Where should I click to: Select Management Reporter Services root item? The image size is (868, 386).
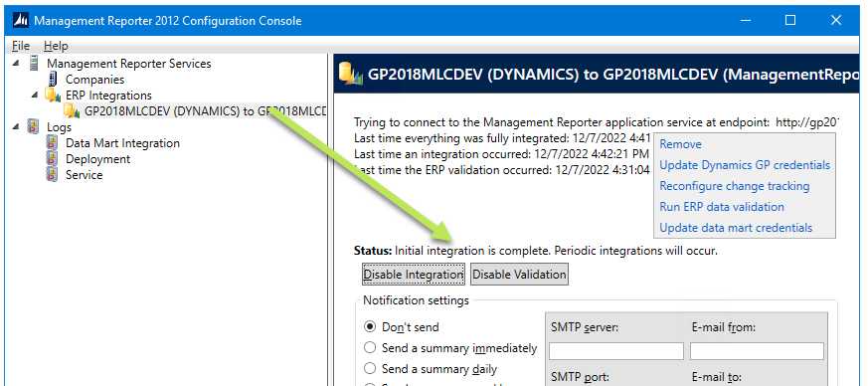pos(129,63)
